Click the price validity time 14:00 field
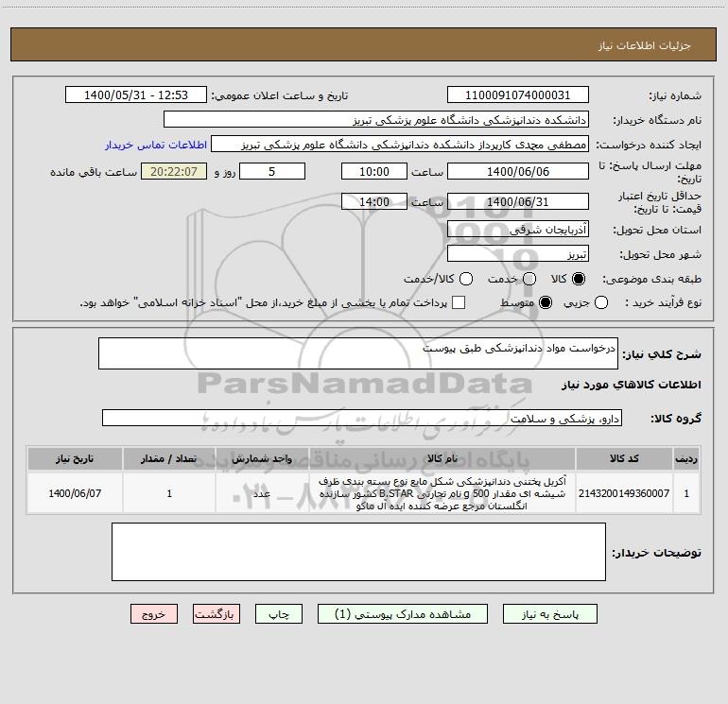This screenshot has width=728, height=704. coord(374,202)
